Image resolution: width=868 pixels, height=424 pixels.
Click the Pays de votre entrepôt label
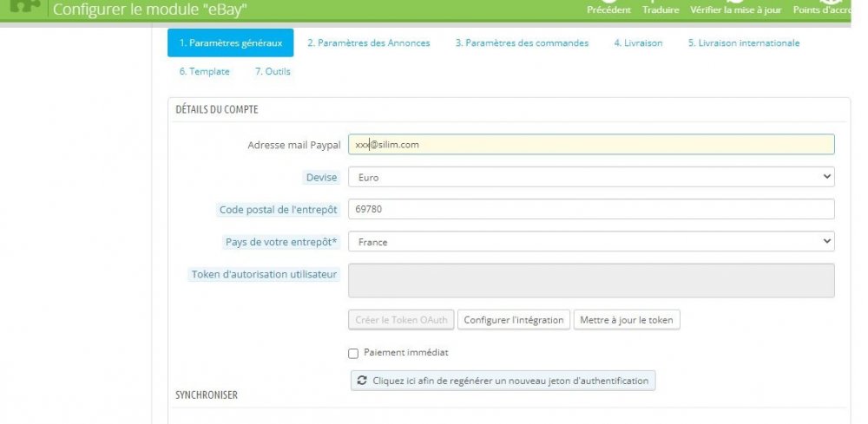pos(281,242)
